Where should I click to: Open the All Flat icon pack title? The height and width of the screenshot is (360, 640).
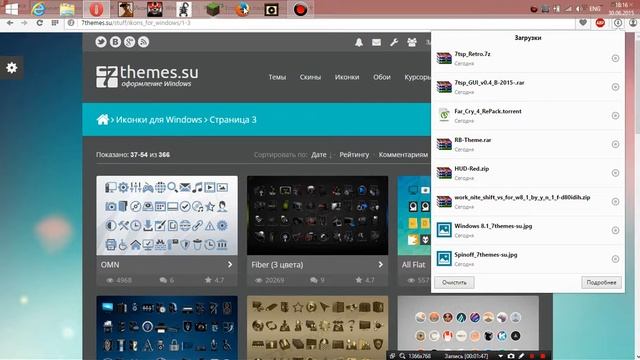point(413,264)
